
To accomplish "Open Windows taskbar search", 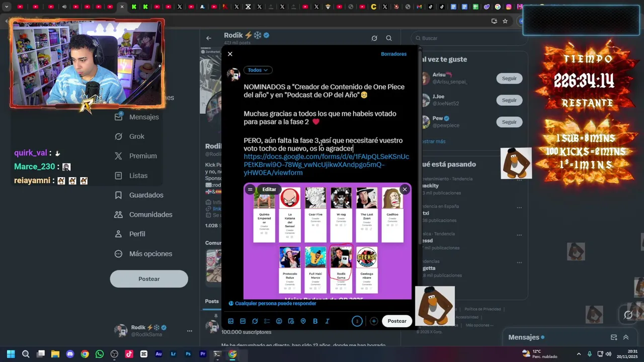I will 26,354.
